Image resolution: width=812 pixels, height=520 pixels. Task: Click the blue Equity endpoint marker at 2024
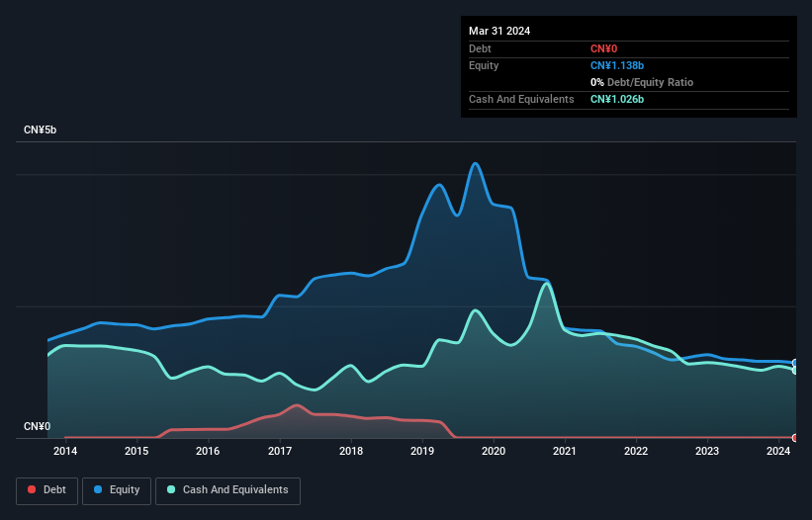pos(795,363)
